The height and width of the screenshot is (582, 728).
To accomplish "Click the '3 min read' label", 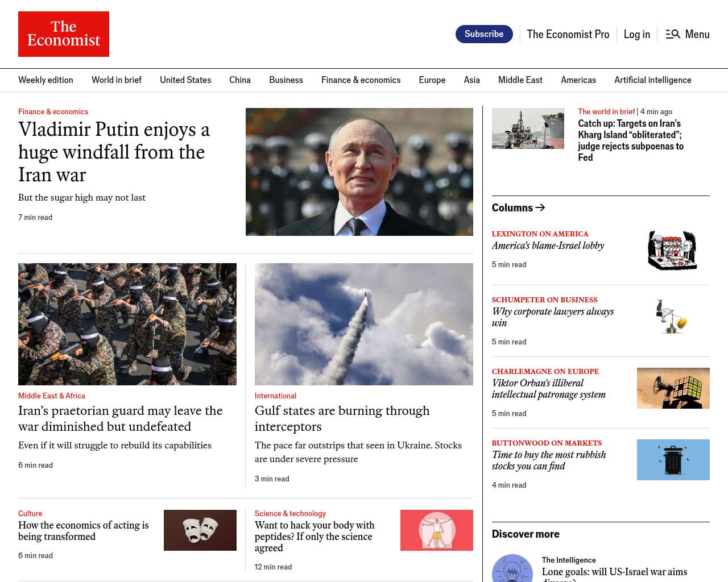I will [272, 479].
